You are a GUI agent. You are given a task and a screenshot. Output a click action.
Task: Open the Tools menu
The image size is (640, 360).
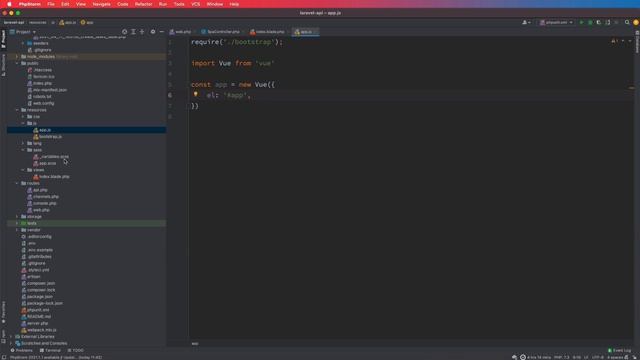[179, 4]
